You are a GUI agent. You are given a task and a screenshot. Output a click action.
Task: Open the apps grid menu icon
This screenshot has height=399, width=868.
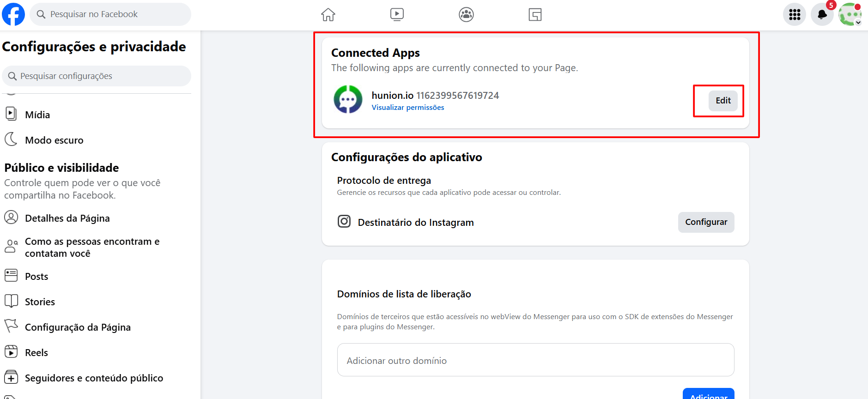(x=795, y=15)
